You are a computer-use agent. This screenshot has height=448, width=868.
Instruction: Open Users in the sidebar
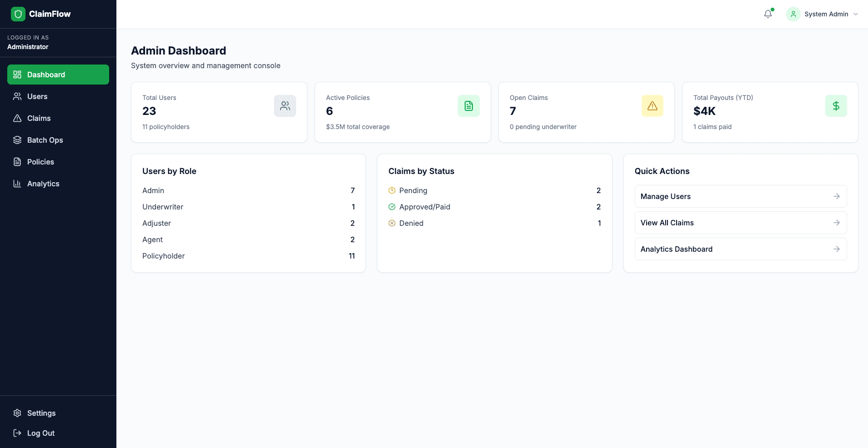[x=37, y=96]
